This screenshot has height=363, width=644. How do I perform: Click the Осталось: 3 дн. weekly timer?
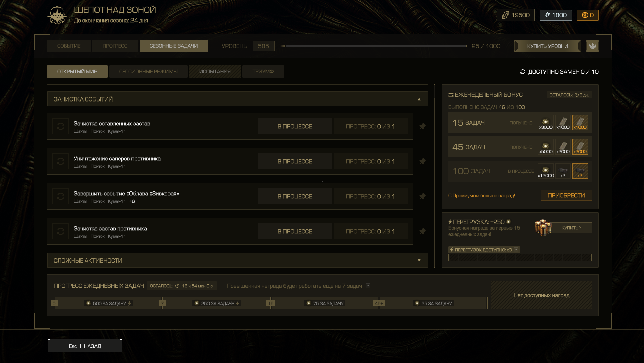click(569, 95)
